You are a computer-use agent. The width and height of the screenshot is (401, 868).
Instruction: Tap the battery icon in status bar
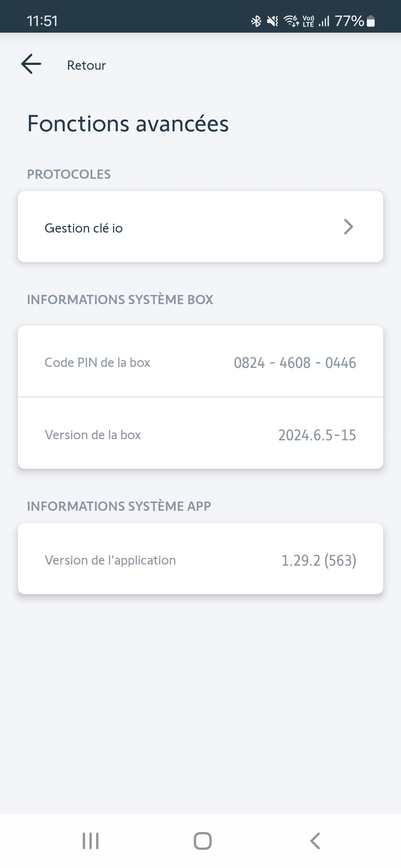click(x=371, y=21)
